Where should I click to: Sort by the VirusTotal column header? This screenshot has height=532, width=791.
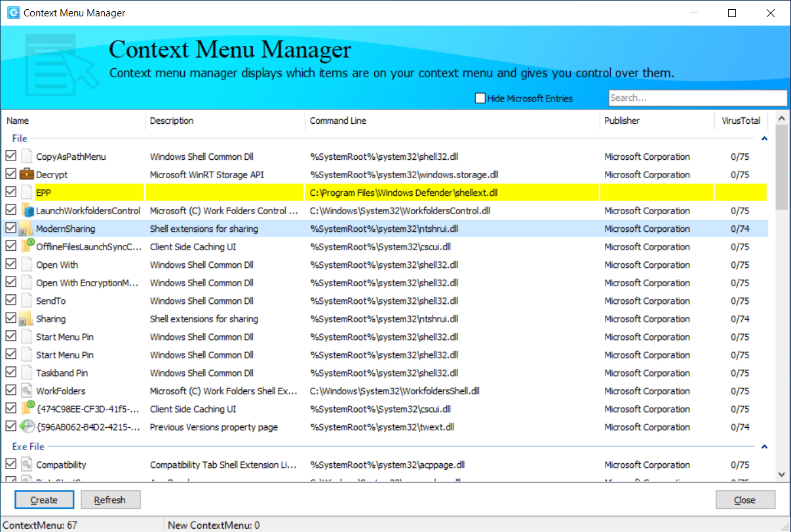(741, 121)
